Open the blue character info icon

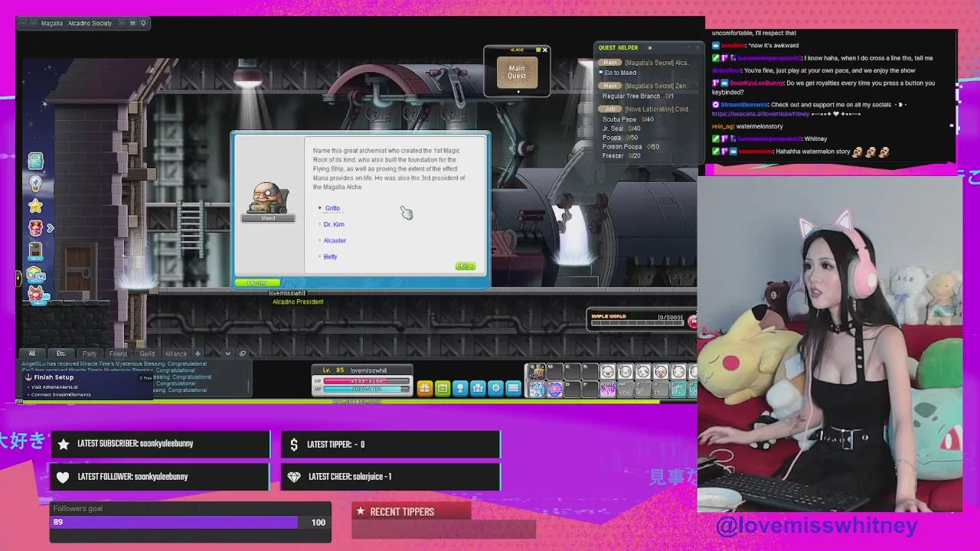tap(460, 388)
